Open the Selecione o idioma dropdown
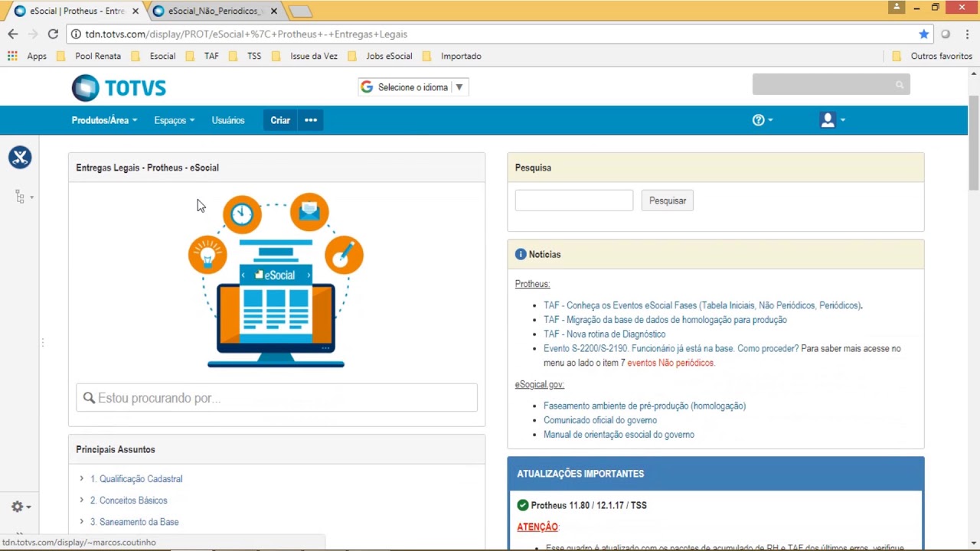Screen dimensions: 980x551 [413, 87]
